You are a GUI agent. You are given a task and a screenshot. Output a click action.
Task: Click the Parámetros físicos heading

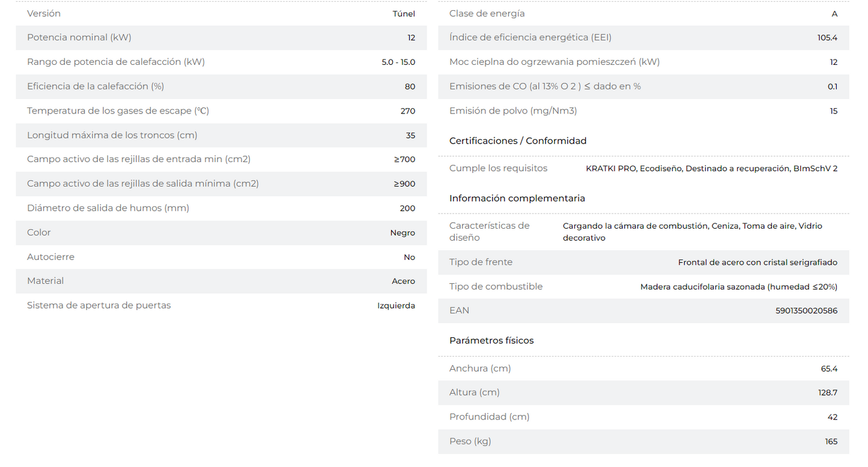point(491,341)
